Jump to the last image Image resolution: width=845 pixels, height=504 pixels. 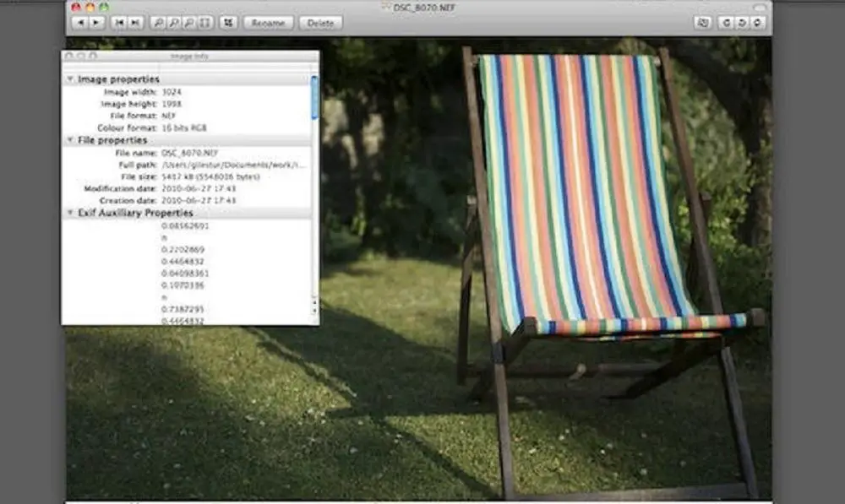pos(135,23)
